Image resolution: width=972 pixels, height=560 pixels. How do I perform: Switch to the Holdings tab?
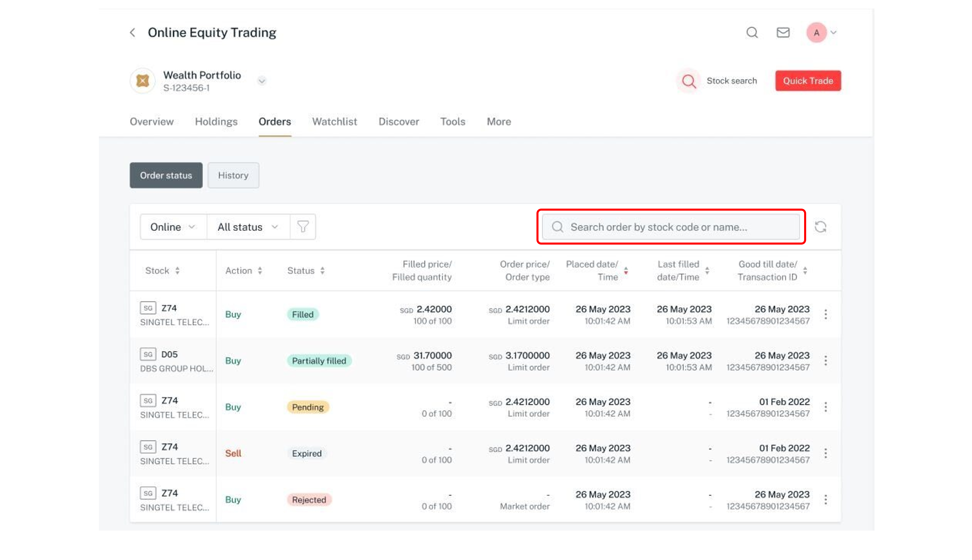coord(216,122)
